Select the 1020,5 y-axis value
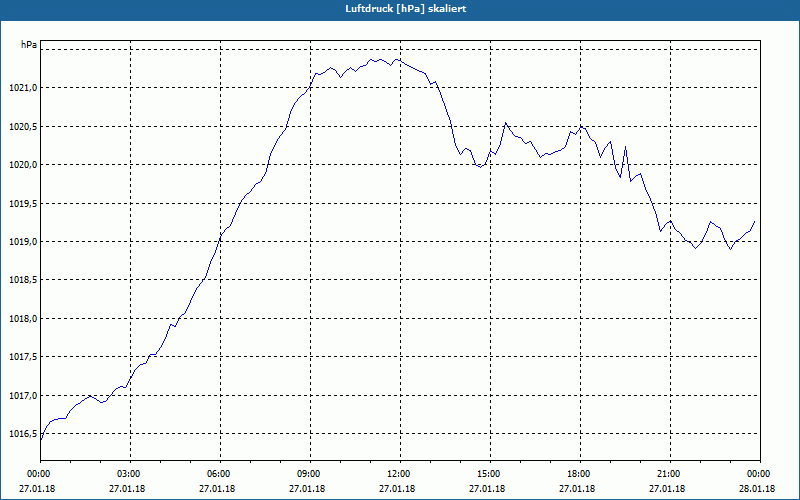The width and height of the screenshot is (800, 500). (x=23, y=127)
